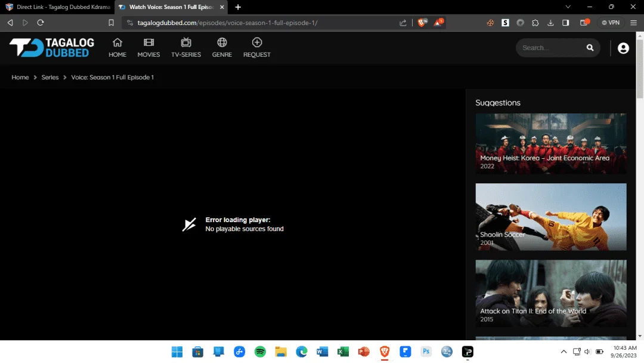The width and height of the screenshot is (644, 363).
Task: Click the Tagalog Dubbed site logo
Action: click(52, 47)
